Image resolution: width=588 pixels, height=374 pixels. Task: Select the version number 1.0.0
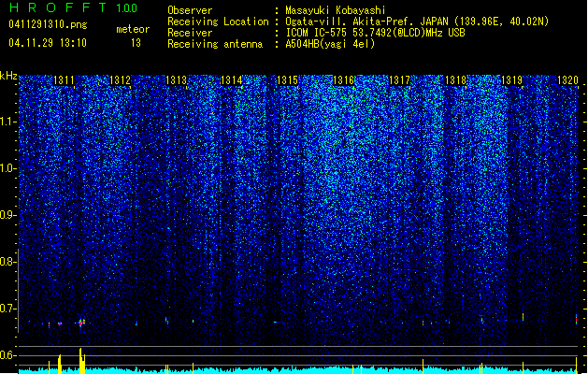127,8
